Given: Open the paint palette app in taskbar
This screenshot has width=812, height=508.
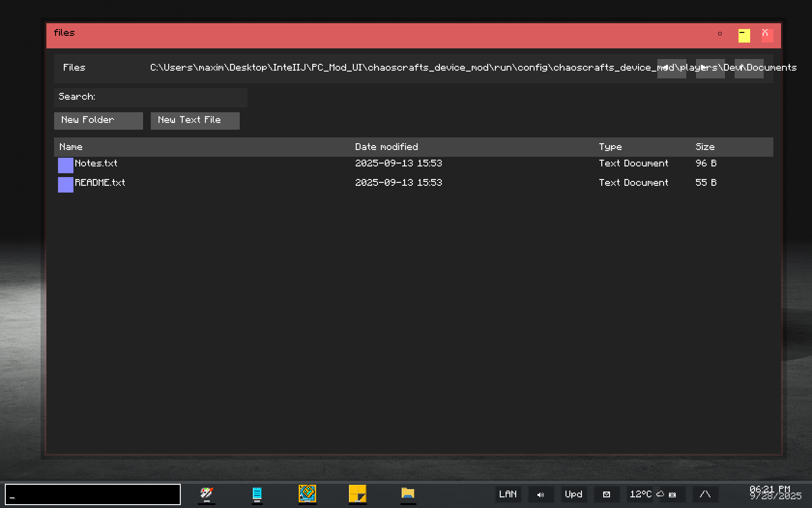Looking at the screenshot, I should 206,494.
